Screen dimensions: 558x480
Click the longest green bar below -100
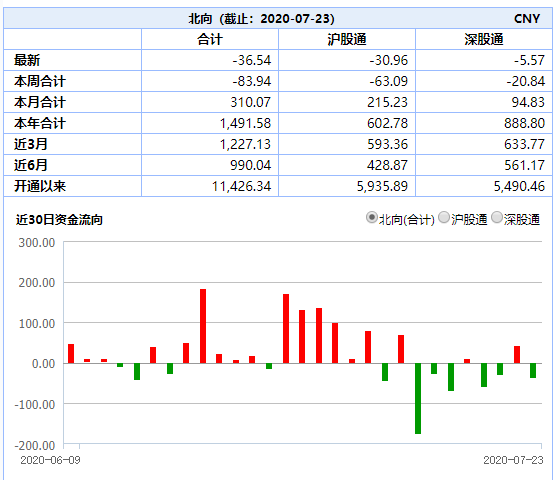418,399
